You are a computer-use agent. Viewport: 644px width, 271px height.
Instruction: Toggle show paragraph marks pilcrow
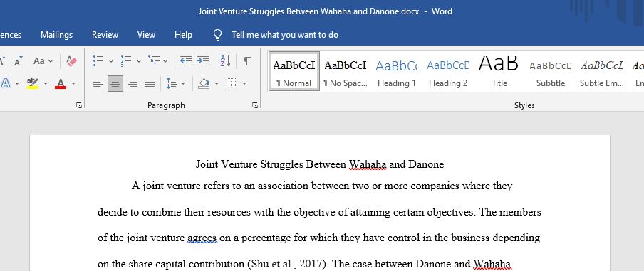(x=246, y=61)
